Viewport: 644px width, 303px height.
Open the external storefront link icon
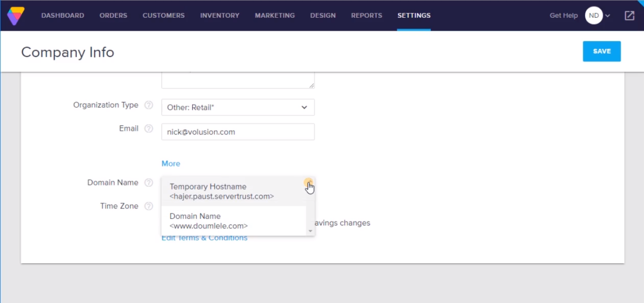point(630,16)
